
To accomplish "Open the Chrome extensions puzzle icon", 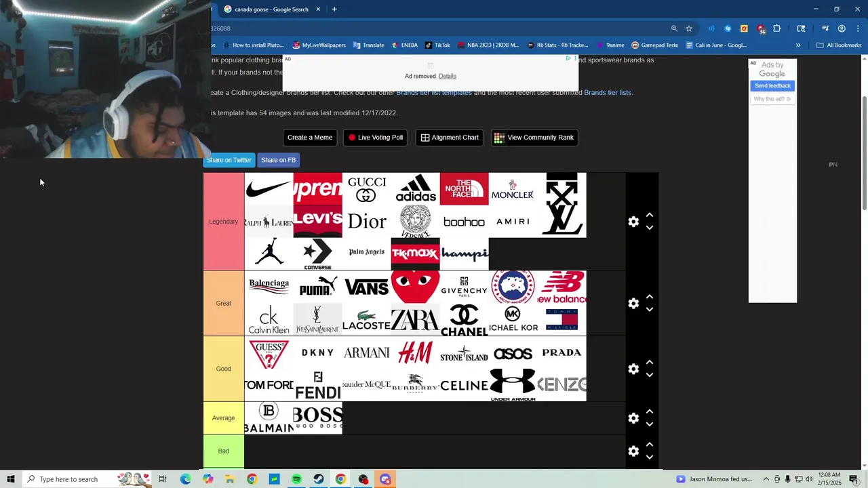I will pos(776,28).
